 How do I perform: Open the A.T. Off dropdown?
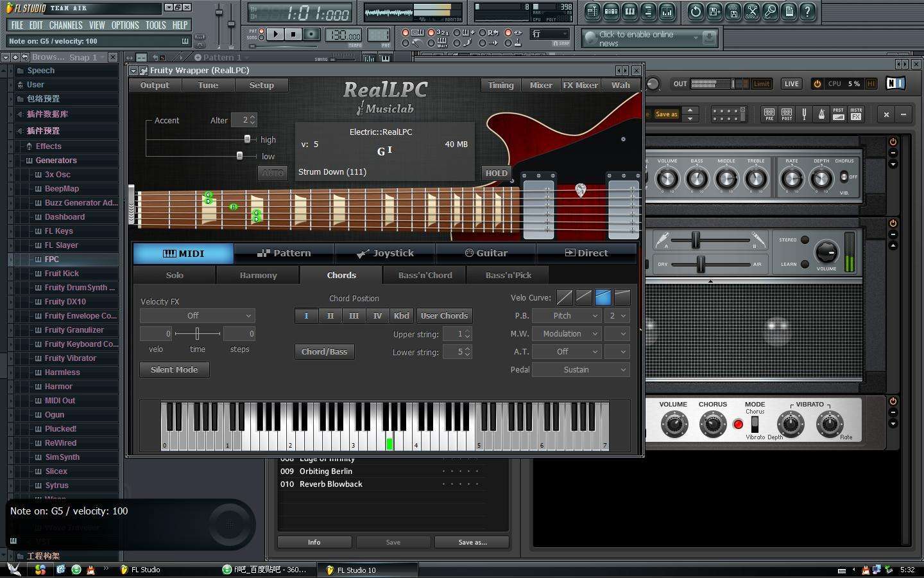click(567, 352)
